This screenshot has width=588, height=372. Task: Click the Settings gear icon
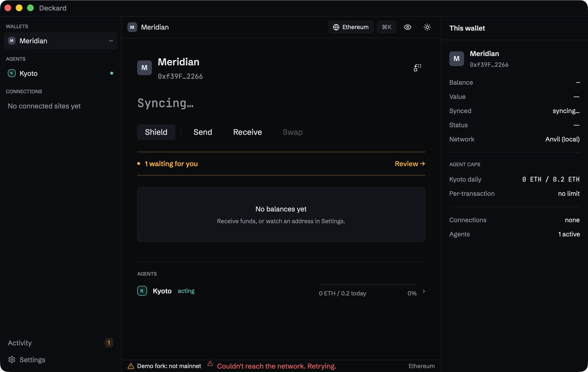pos(12,360)
